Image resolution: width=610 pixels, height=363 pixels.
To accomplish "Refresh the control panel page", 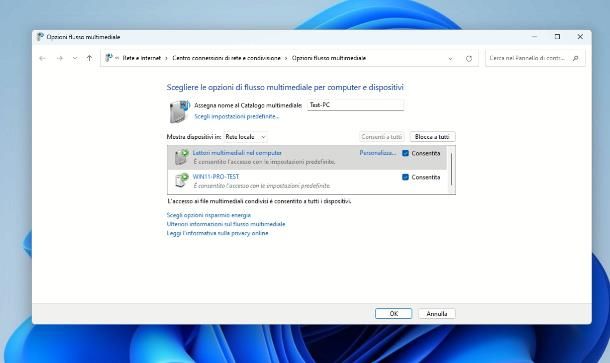I will point(469,58).
